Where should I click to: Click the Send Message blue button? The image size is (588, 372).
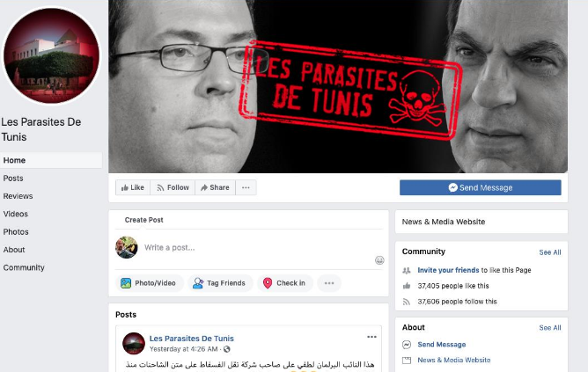[x=481, y=187]
